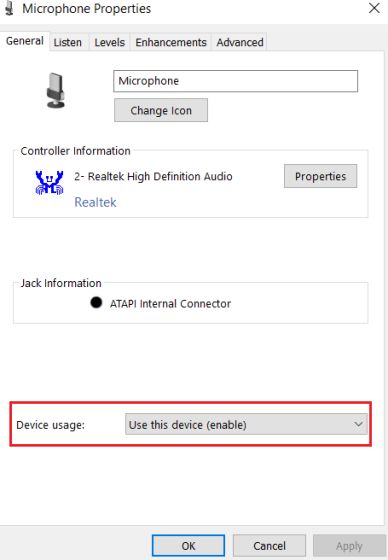Viewport: 388px width, 560px height.
Task: Open controller Properties button
Action: (320, 176)
